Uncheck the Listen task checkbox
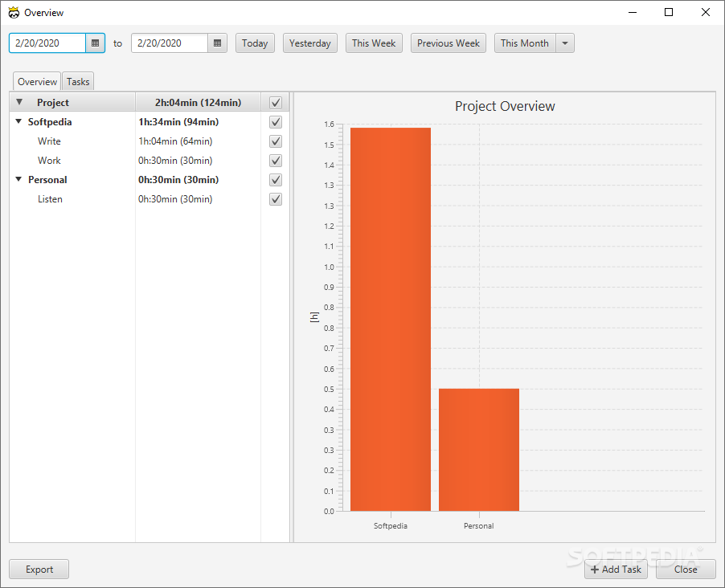 [276, 199]
